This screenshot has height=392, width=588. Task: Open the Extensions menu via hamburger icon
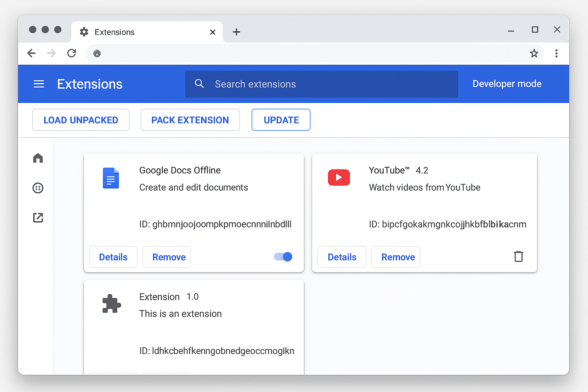[39, 84]
